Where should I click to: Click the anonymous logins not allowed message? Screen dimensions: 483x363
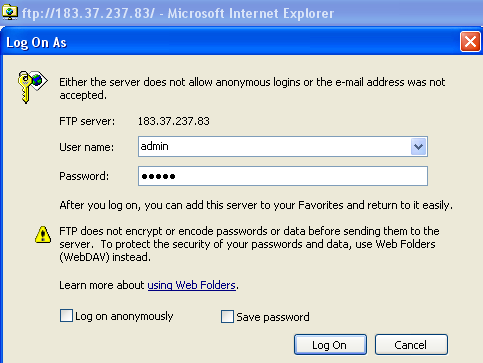[252, 89]
